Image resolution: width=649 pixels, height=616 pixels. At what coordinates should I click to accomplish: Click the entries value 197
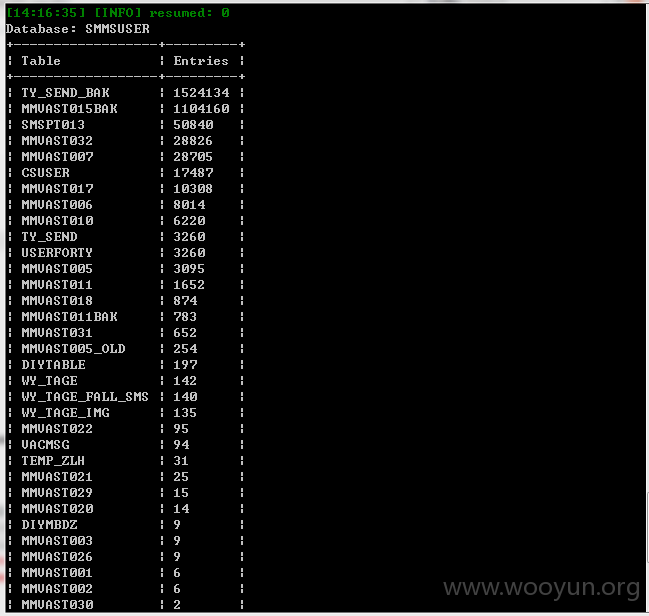[185, 365]
